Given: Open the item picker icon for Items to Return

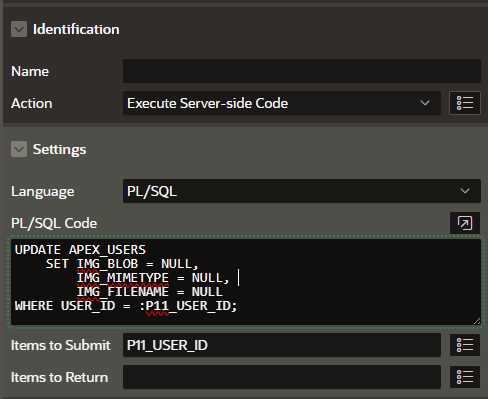Looking at the screenshot, I should 465,377.
